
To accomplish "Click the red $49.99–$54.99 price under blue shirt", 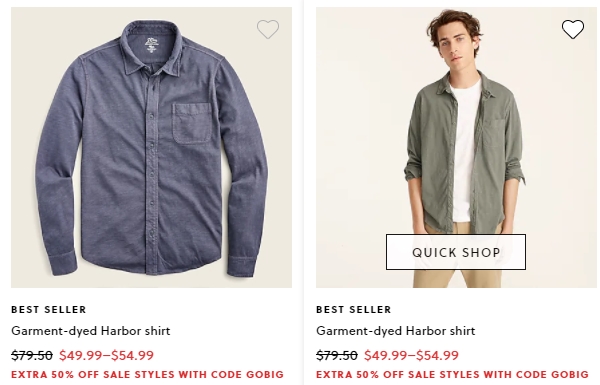I will pyautogui.click(x=106, y=355).
